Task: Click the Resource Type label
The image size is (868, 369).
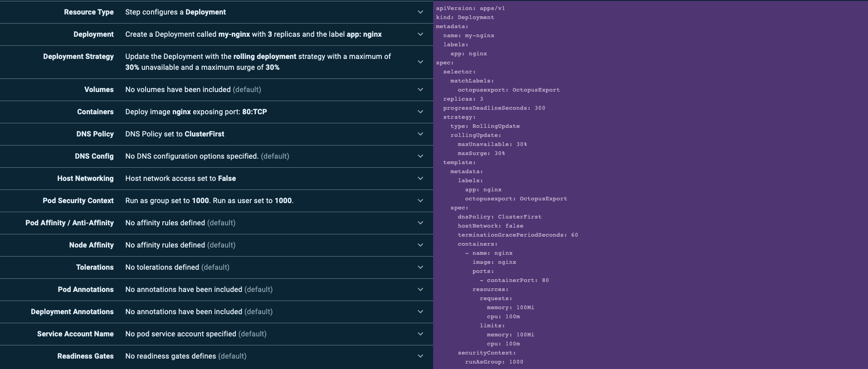Action: [x=89, y=12]
